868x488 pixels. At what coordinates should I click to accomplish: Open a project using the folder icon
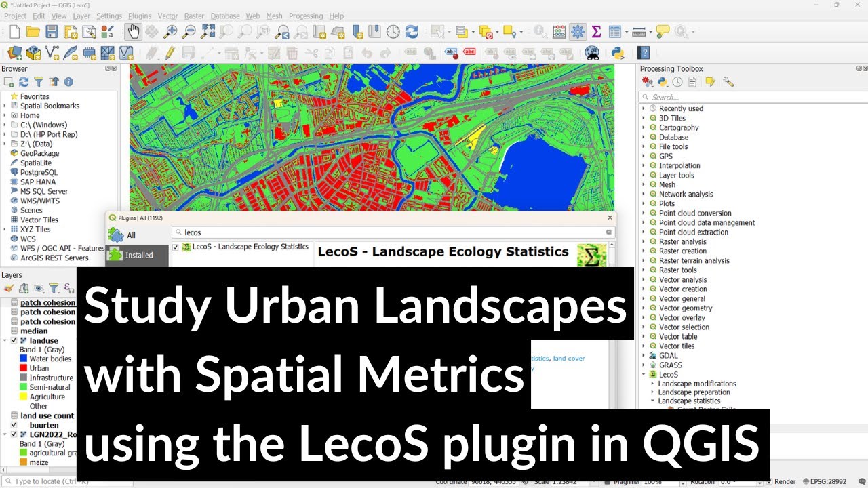pyautogui.click(x=33, y=31)
